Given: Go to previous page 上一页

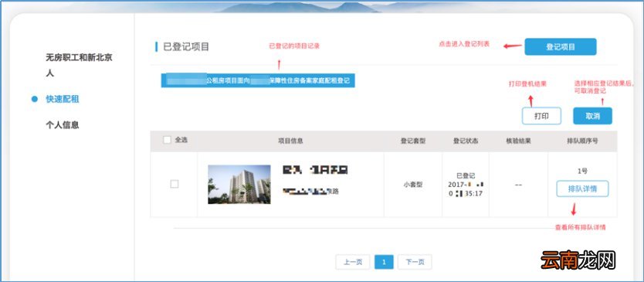Looking at the screenshot, I should click(353, 262).
